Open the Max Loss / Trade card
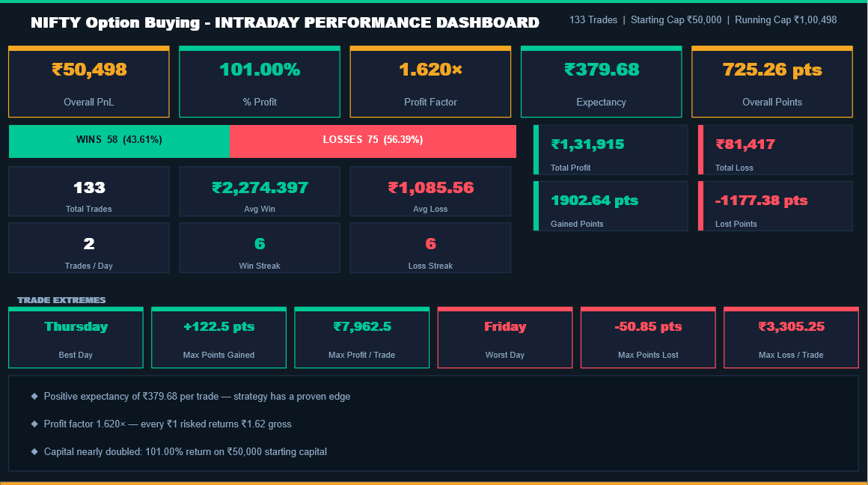This screenshot has height=485, width=868. [791, 338]
